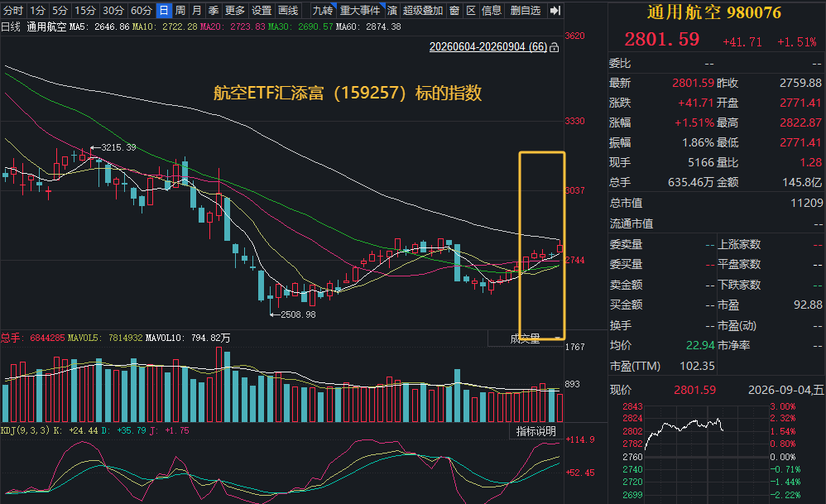Click the MA60 value label
The image size is (826, 504).
point(368,26)
